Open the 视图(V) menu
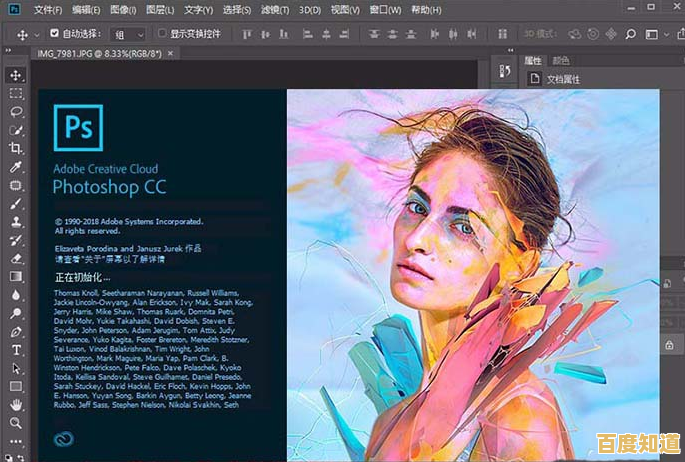685x462 pixels. click(x=345, y=10)
